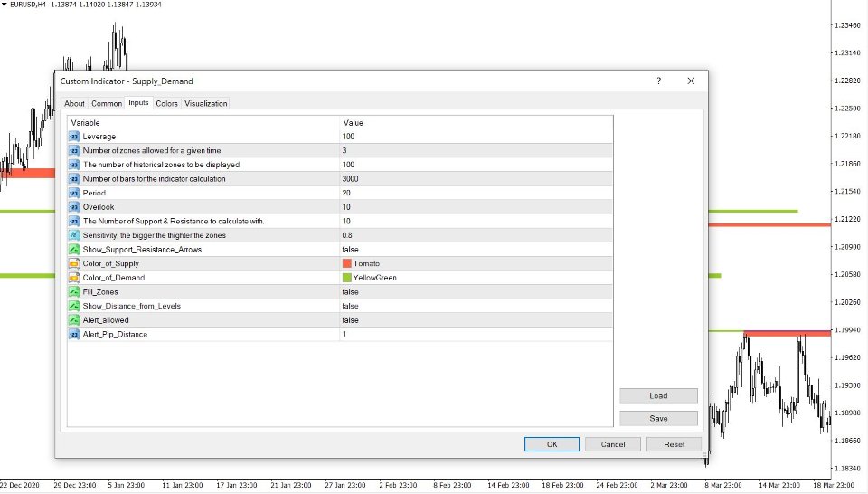Select the Color_of_Supply variable name
Viewport: 868px width, 494px height.
110,263
